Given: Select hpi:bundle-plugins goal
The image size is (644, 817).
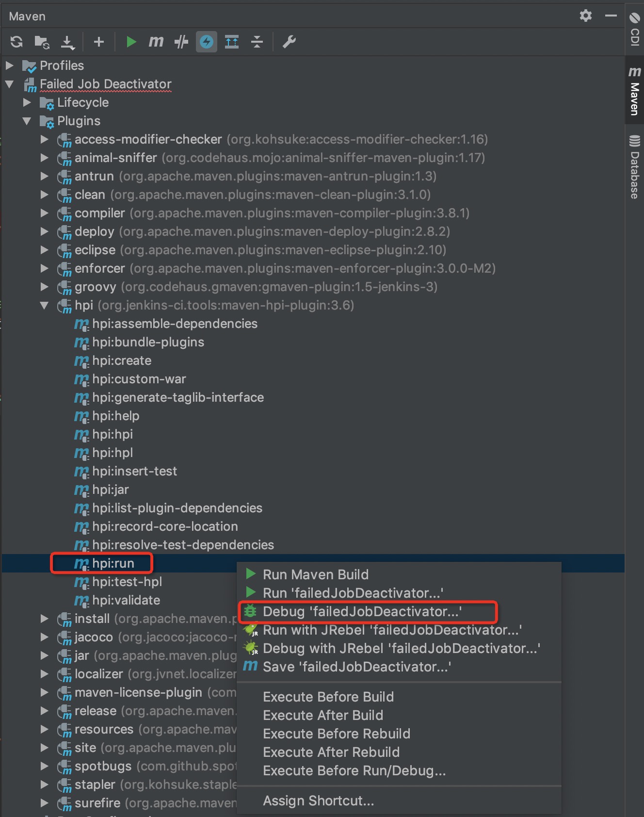Looking at the screenshot, I should pyautogui.click(x=139, y=342).
